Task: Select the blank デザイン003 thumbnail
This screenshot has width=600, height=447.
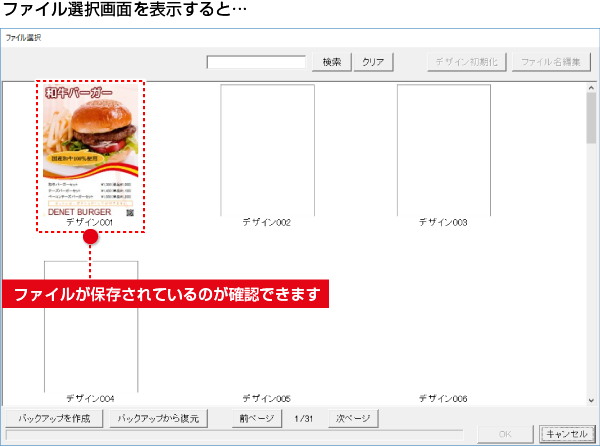Action: [x=444, y=150]
